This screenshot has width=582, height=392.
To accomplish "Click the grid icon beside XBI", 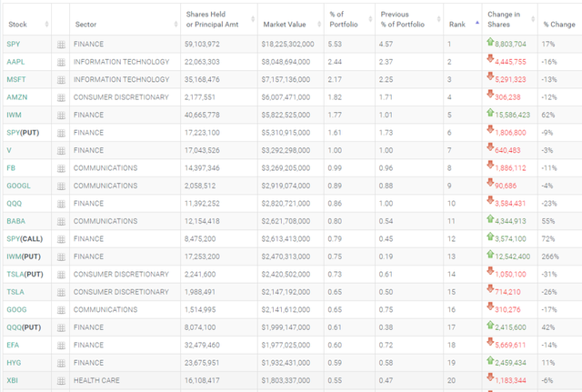I will pos(61,381).
